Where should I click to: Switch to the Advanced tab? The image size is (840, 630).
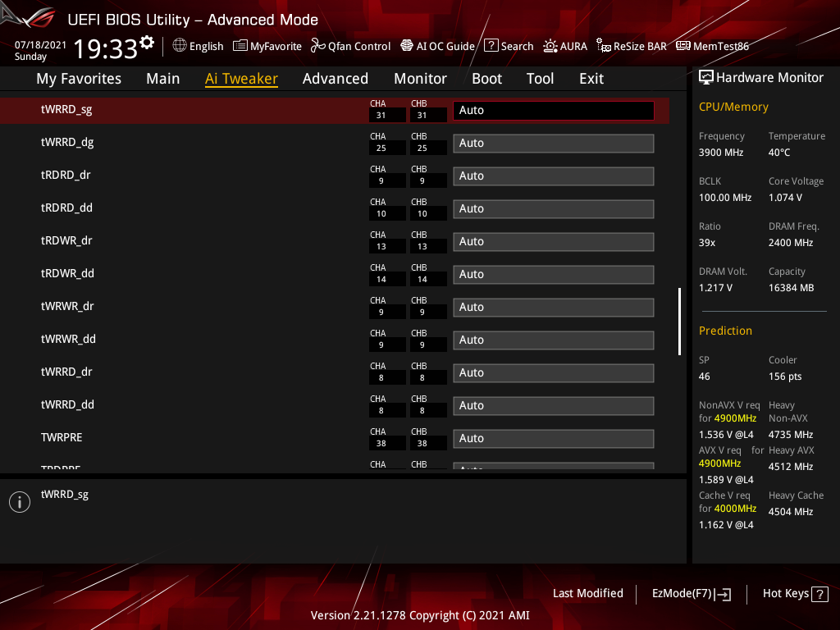click(x=336, y=78)
